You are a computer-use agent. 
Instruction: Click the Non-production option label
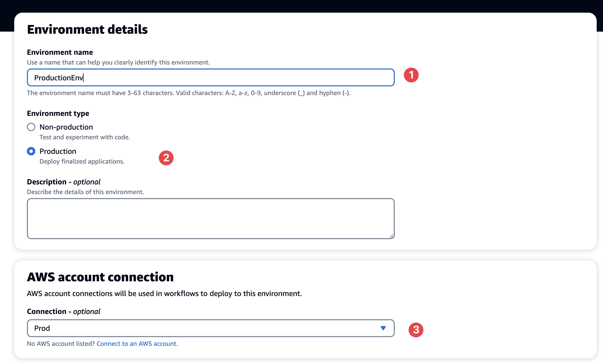(x=66, y=127)
